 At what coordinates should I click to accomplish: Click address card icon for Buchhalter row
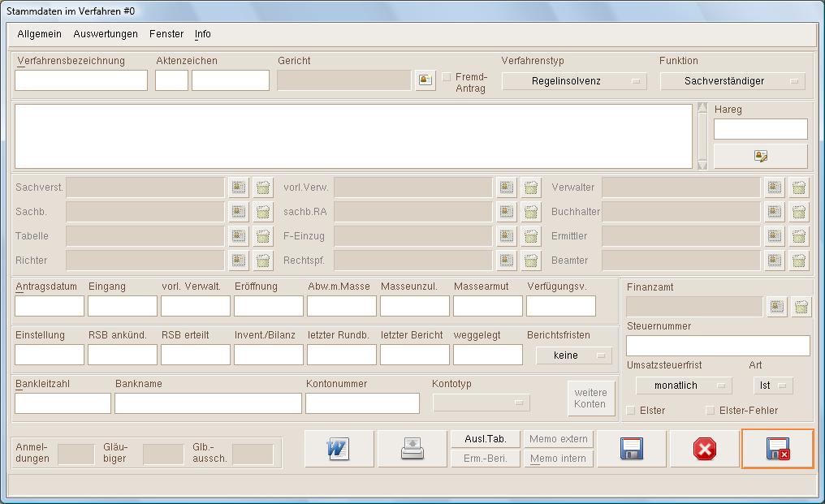pos(775,212)
